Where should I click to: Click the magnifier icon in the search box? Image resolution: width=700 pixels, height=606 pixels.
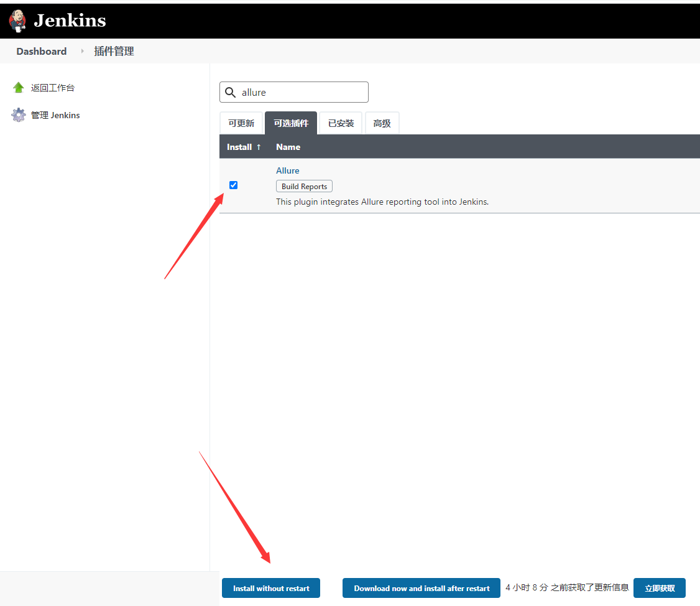(231, 92)
